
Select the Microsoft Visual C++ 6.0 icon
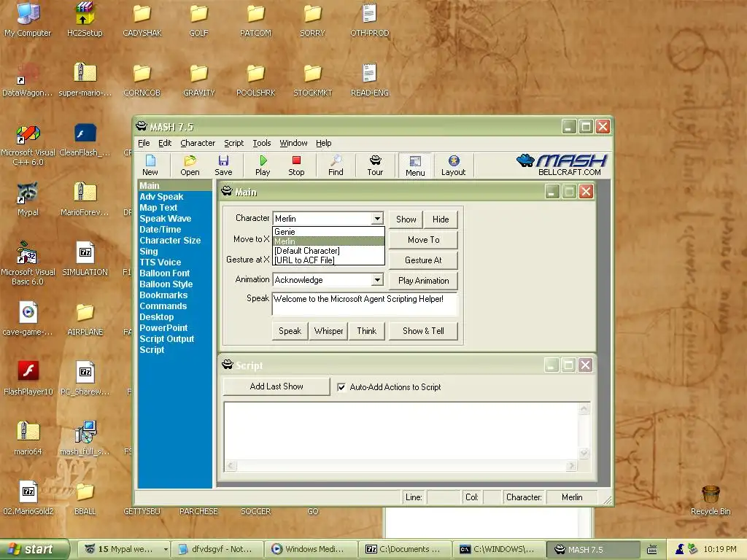tap(28, 146)
